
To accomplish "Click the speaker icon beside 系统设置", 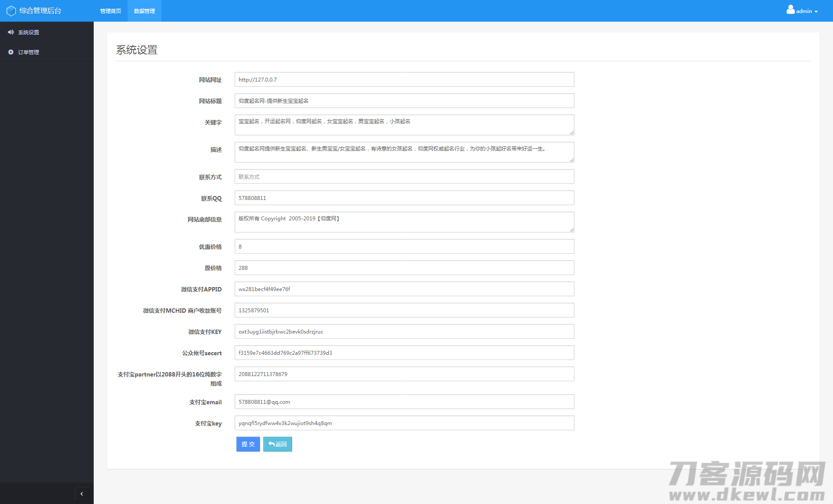I will pyautogui.click(x=11, y=32).
